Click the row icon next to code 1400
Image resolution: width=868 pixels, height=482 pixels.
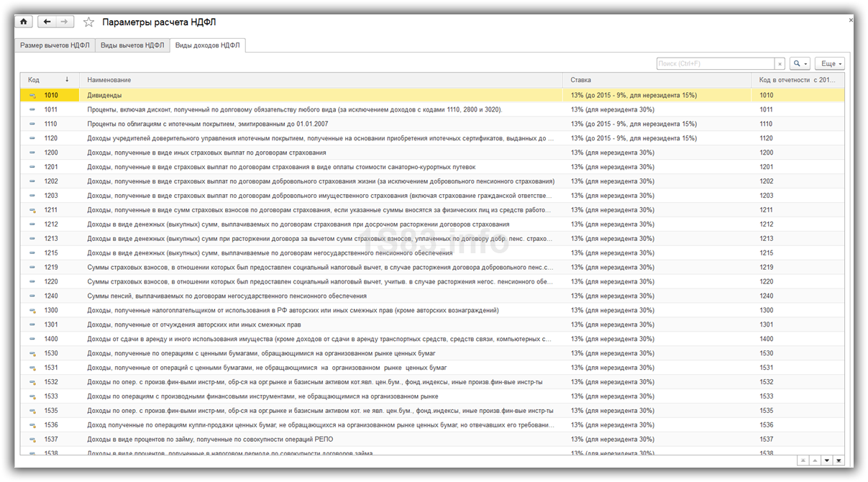(32, 339)
